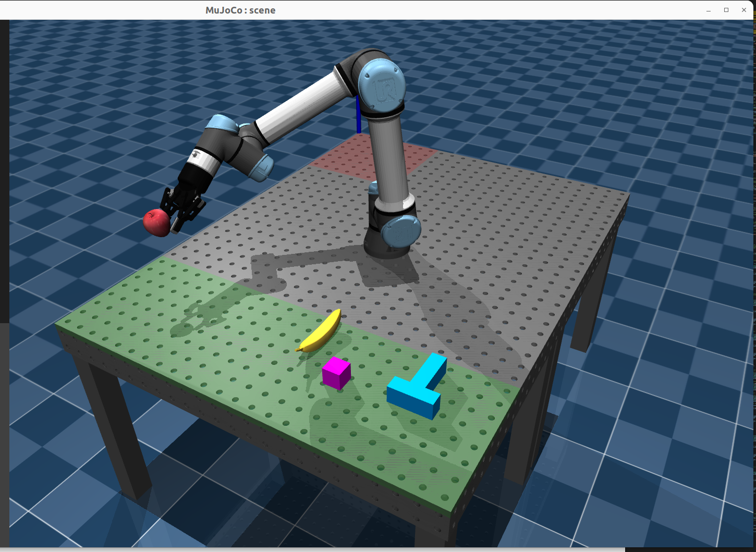
Task: Close the MuJoCo scene window
Action: point(744,10)
